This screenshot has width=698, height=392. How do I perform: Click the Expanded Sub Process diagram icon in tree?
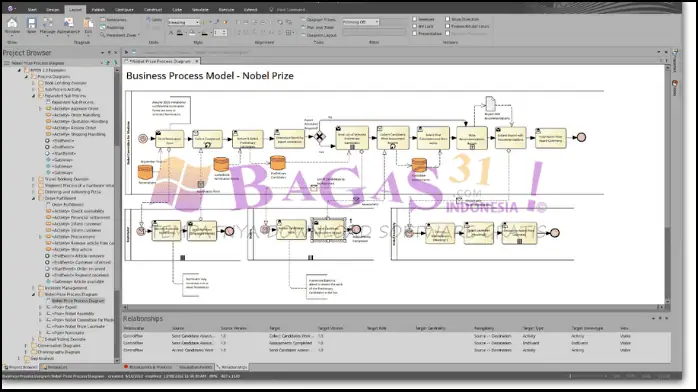49,102
